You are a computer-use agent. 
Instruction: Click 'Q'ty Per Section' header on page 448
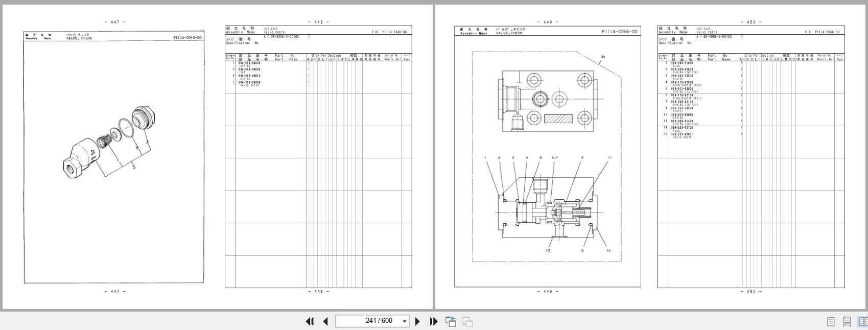(x=326, y=55)
